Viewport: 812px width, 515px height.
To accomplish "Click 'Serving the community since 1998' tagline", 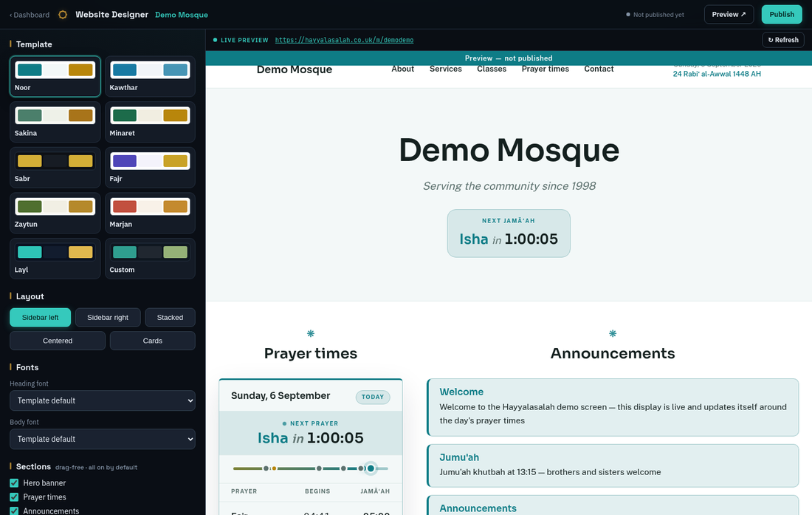I will coord(509,186).
